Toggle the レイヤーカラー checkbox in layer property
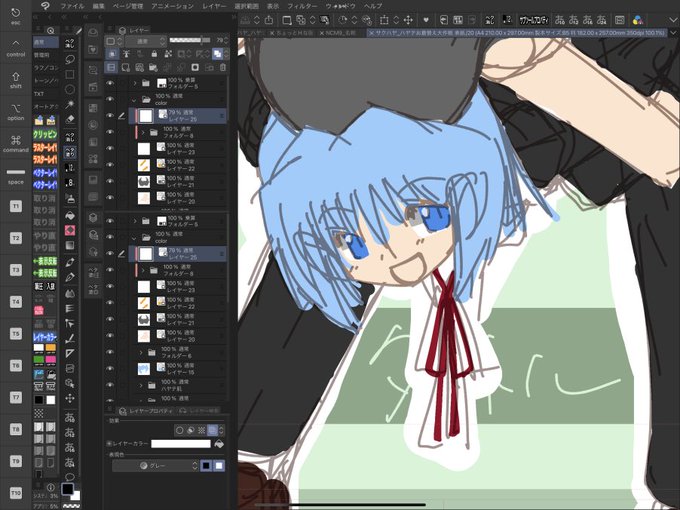The width and height of the screenshot is (680, 510). point(109,444)
